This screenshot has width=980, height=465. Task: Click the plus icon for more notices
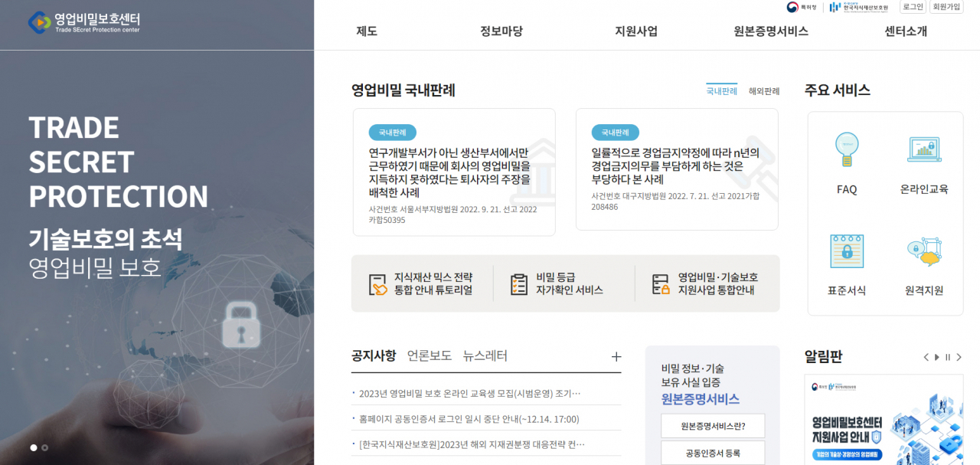(616, 356)
